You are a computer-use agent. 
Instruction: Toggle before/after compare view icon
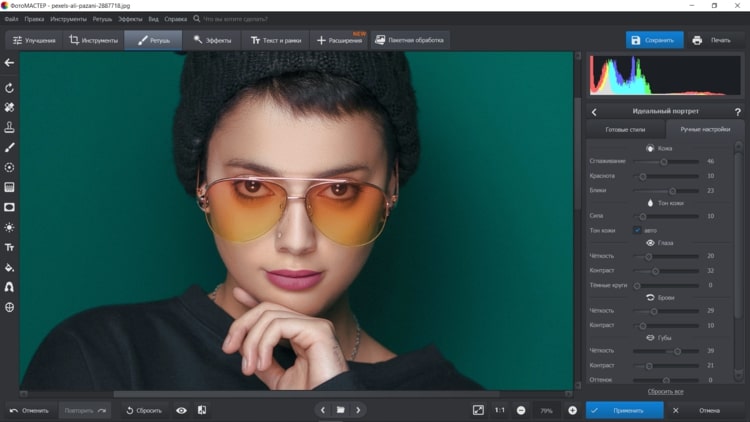(x=202, y=410)
